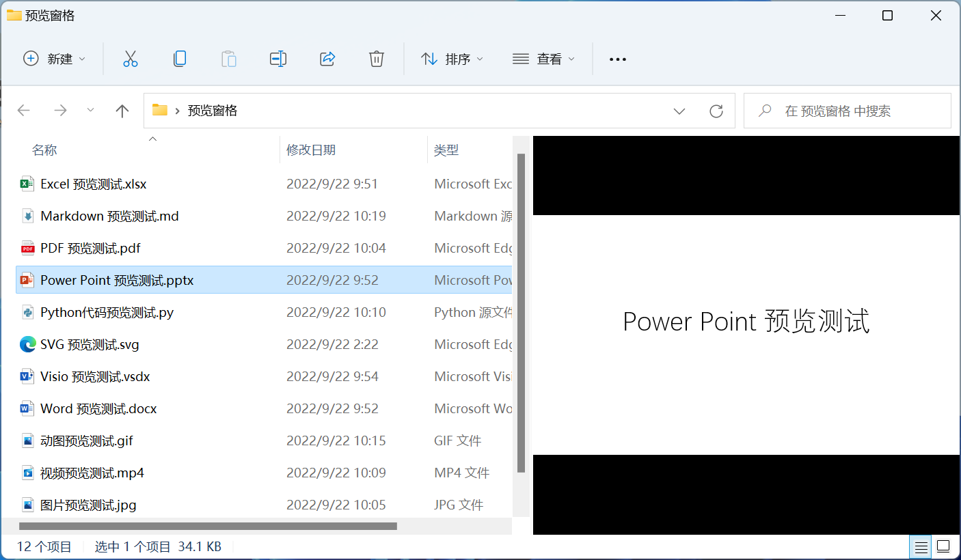
Task: Go forward with the right arrow
Action: 61,111
